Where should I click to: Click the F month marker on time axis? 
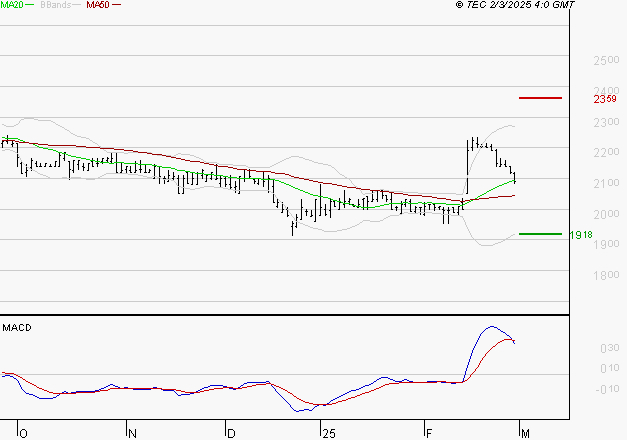[429, 434]
